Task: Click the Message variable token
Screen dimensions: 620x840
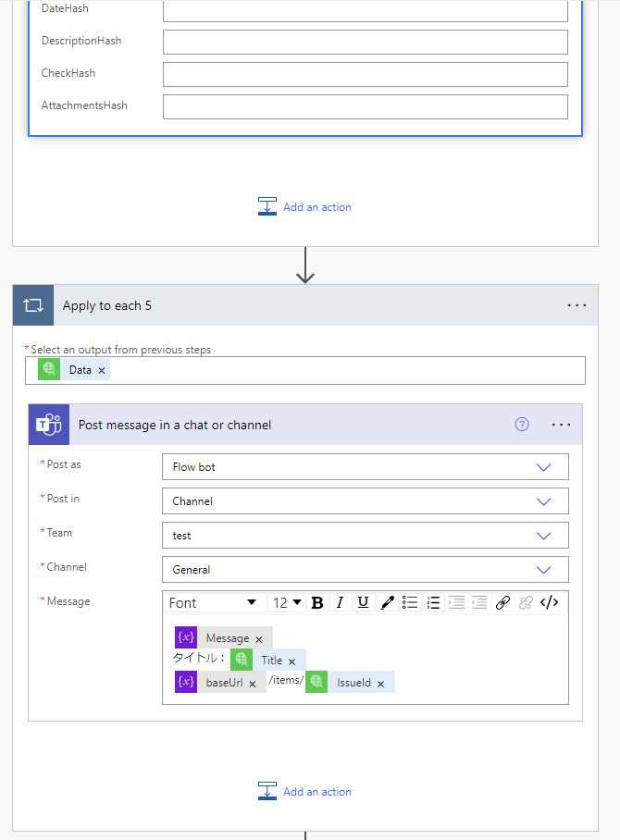Action: pyautogui.click(x=223, y=637)
